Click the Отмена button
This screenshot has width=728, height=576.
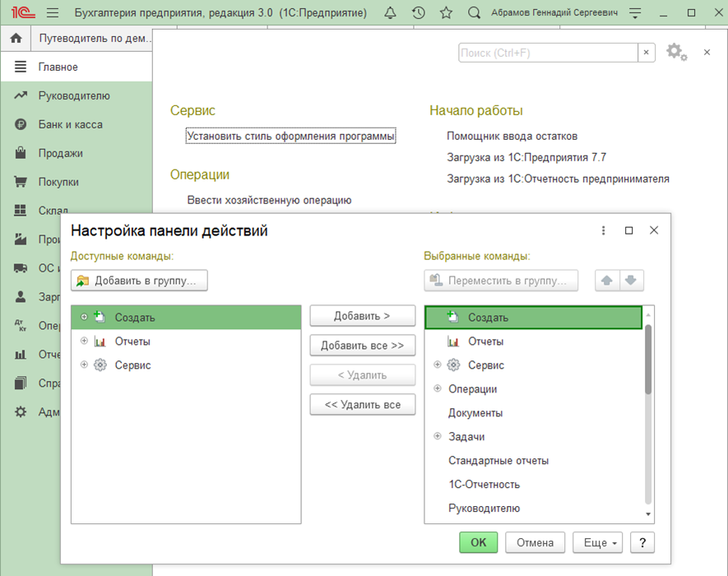[x=535, y=542]
